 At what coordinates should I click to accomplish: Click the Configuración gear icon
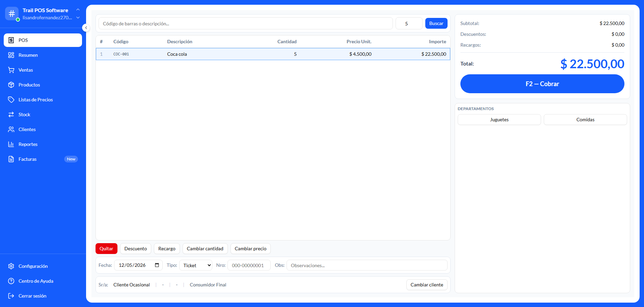(11, 266)
